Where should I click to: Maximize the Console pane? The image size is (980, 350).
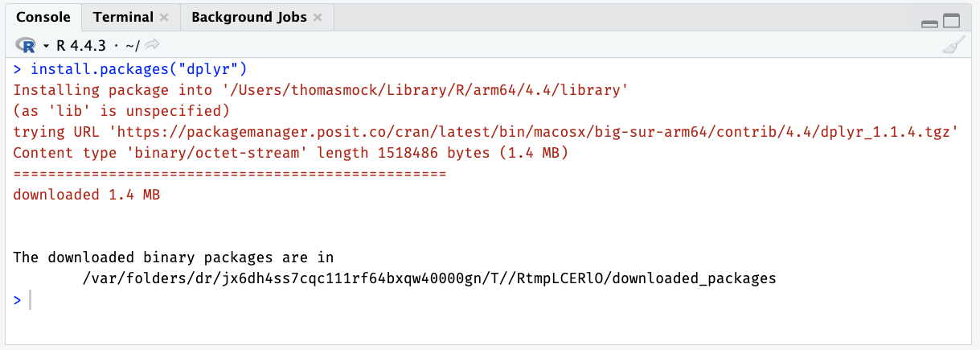[951, 22]
